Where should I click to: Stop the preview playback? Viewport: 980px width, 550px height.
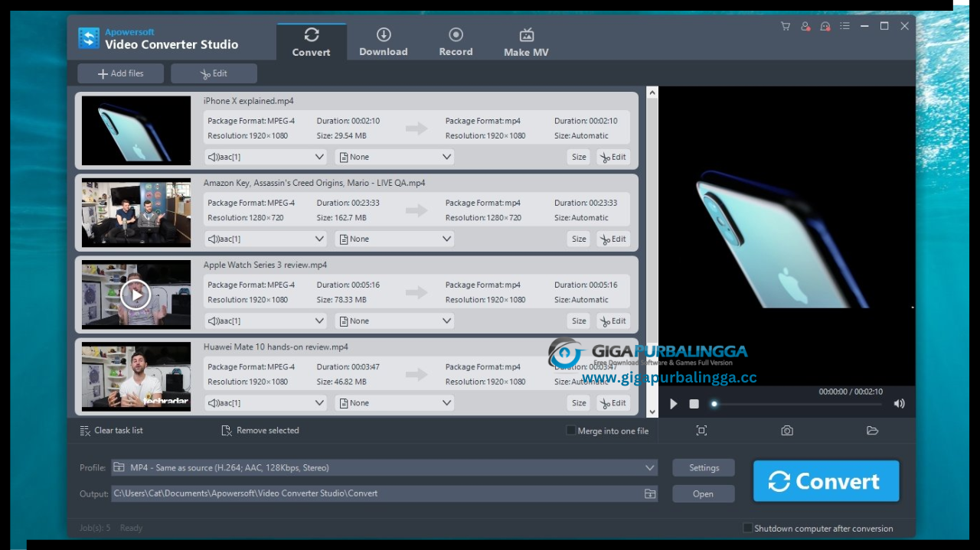(694, 404)
